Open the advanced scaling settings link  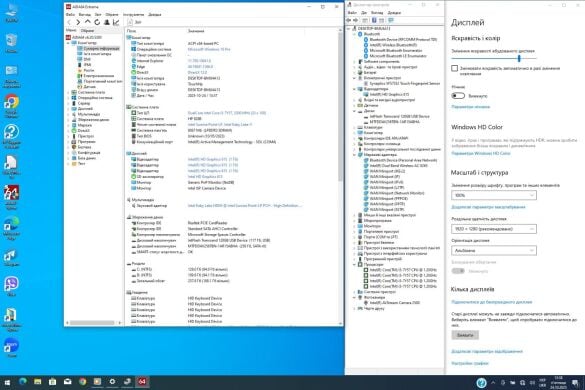coord(488,207)
